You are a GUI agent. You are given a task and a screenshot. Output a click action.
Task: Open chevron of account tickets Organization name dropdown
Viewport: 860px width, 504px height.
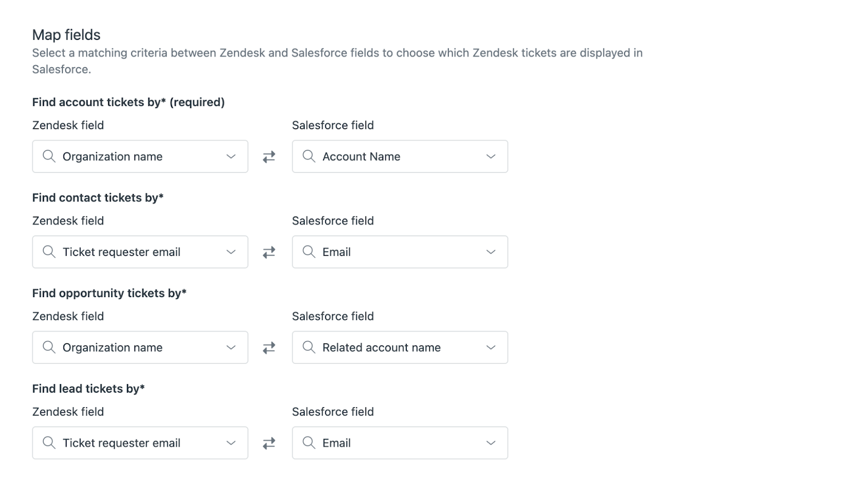click(231, 156)
